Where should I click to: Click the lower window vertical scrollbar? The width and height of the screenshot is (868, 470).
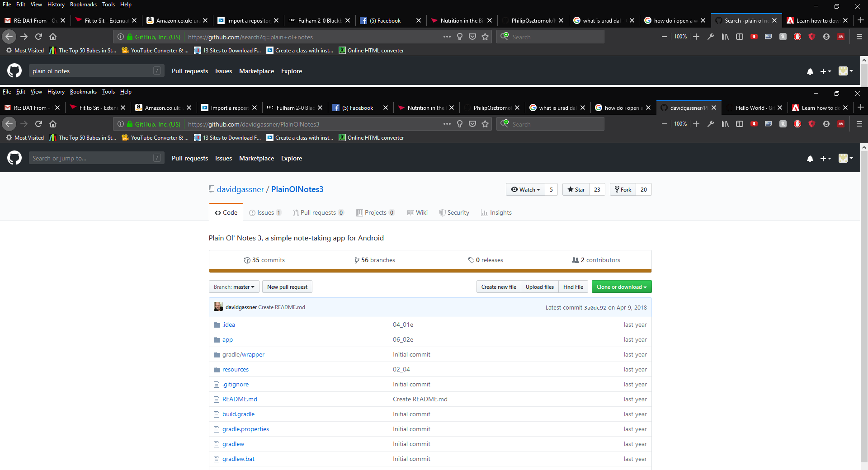click(x=864, y=307)
